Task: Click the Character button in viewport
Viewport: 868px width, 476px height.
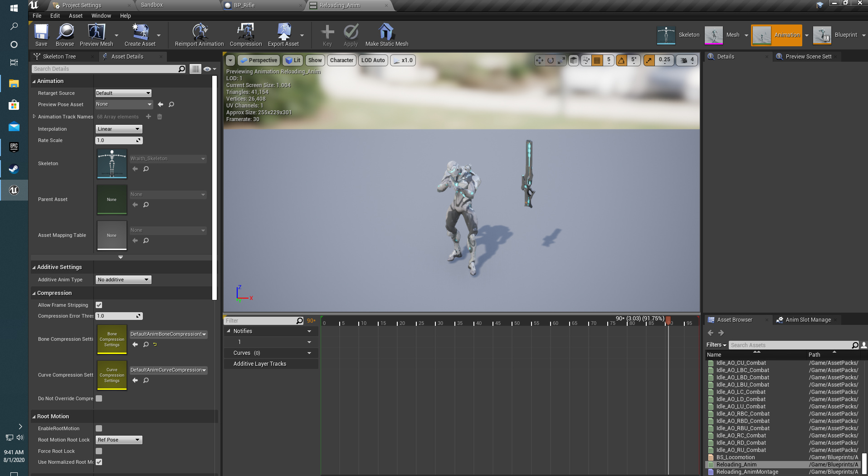Action: click(341, 60)
